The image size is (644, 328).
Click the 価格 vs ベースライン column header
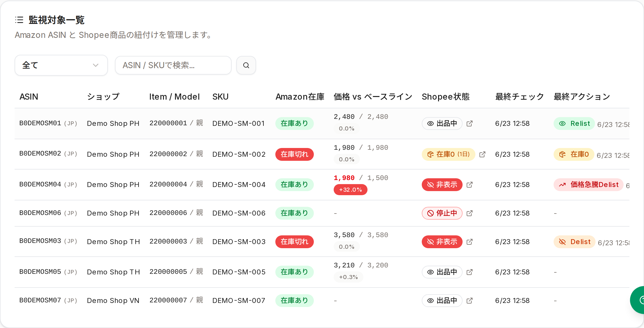373,97
